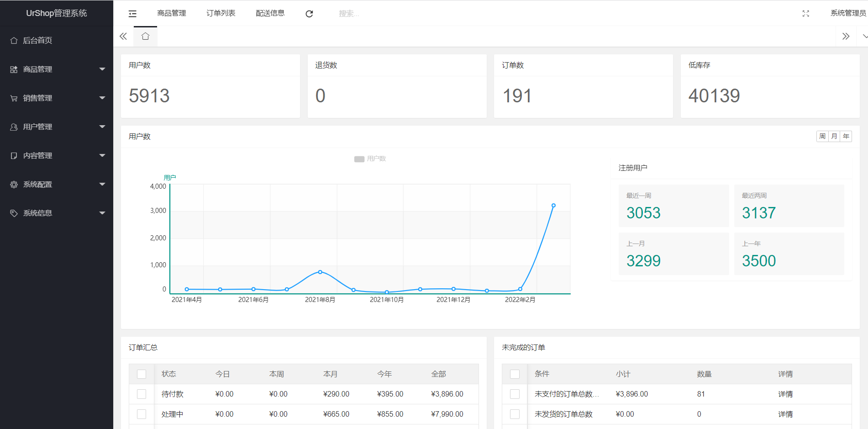This screenshot has height=429, width=868.
Task: Expand the 商品管理 sidebar menu
Action: (57, 69)
